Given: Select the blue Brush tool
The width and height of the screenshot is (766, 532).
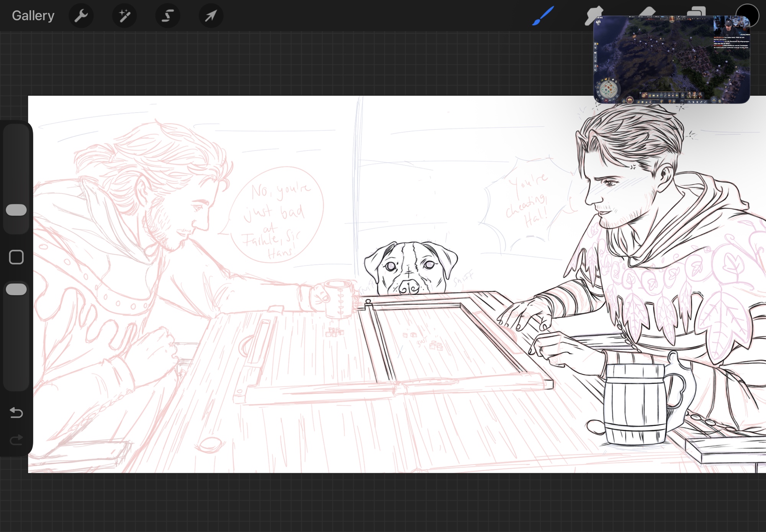Looking at the screenshot, I should (x=543, y=16).
